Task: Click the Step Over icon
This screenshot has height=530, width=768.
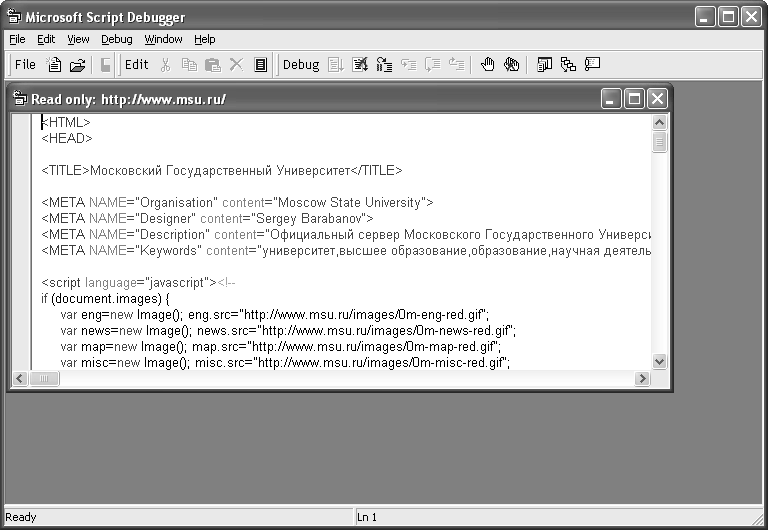Action: click(x=432, y=65)
